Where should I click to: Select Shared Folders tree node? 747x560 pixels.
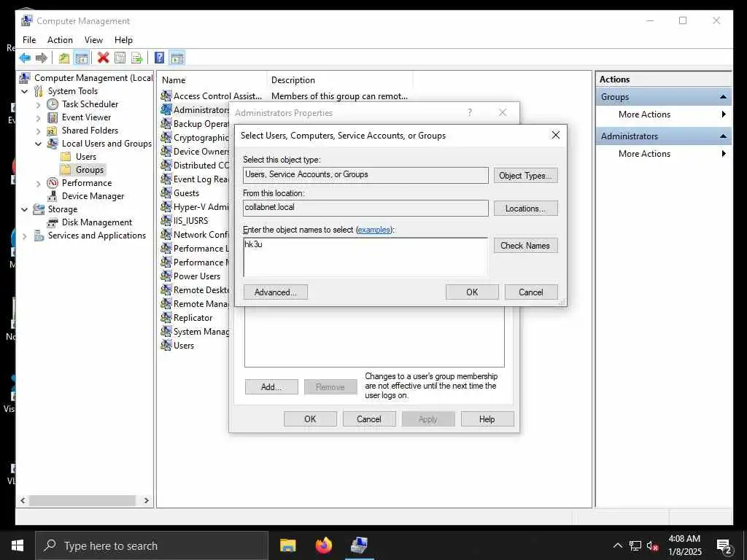[90, 131]
